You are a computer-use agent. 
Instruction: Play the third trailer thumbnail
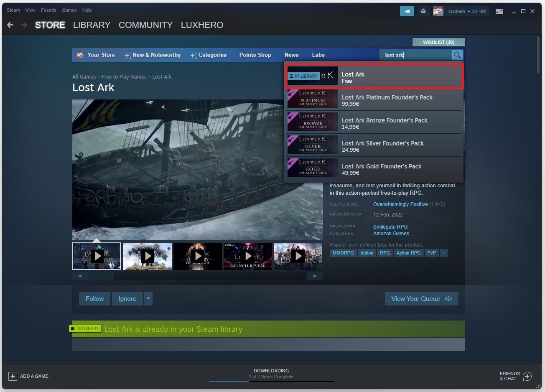click(x=198, y=256)
